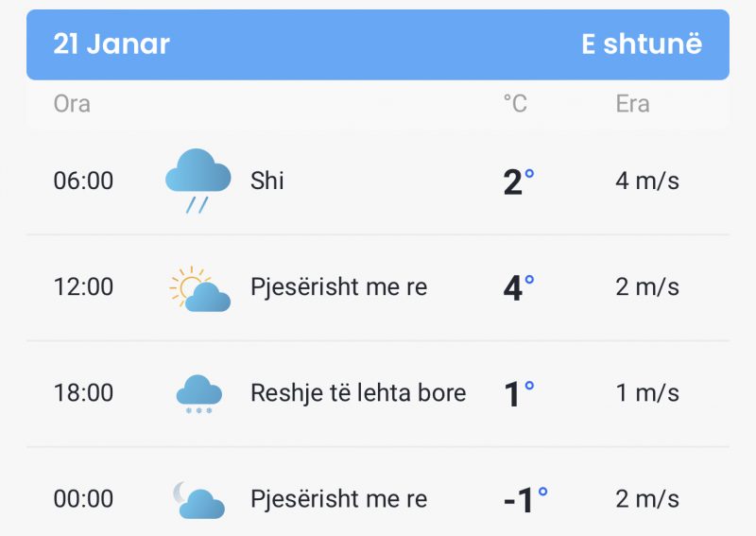Tap the 2° temperature at 06:00
756x536 pixels.
click(x=518, y=182)
